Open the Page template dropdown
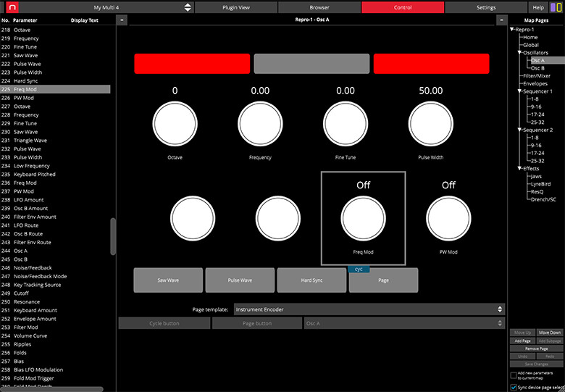This screenshot has height=392, width=565. coord(369,309)
